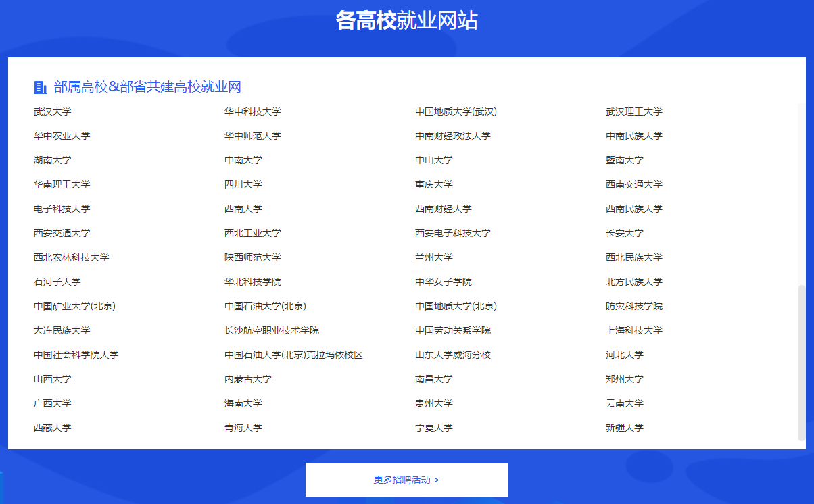
Task: Click 暨南大学 link
Action: [625, 160]
